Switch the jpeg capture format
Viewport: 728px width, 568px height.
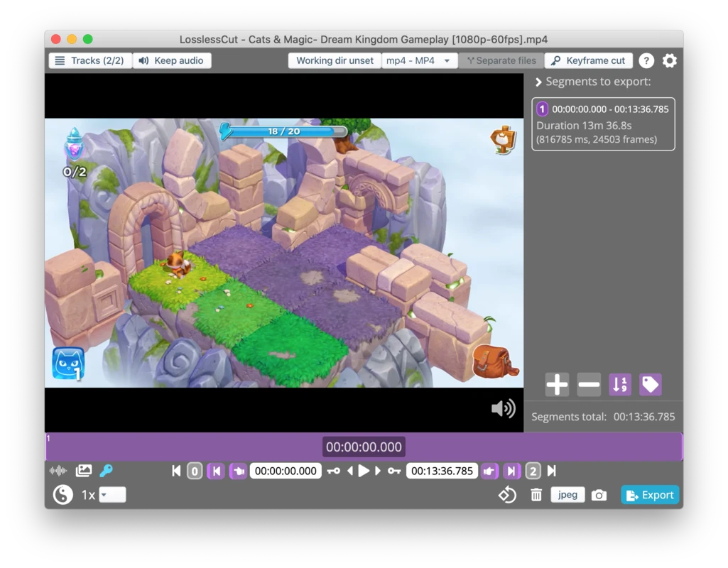pos(567,495)
